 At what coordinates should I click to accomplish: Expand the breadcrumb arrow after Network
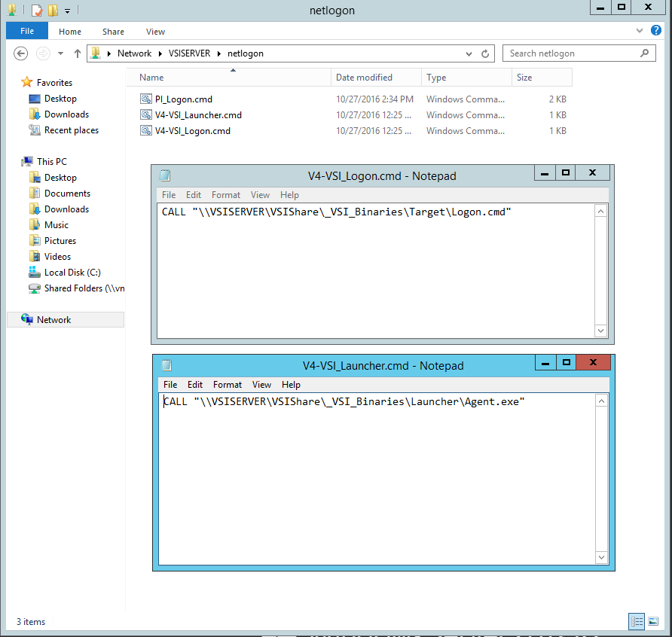(x=160, y=53)
